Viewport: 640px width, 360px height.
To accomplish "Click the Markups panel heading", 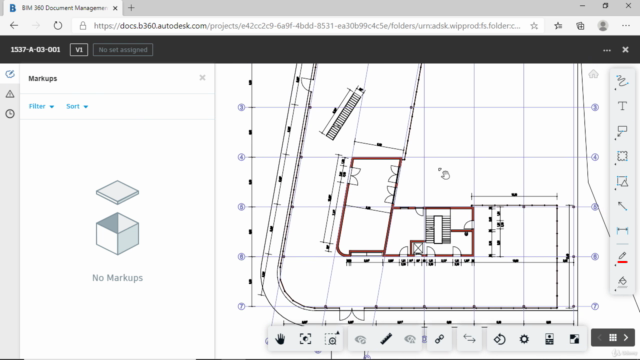I will click(x=42, y=78).
